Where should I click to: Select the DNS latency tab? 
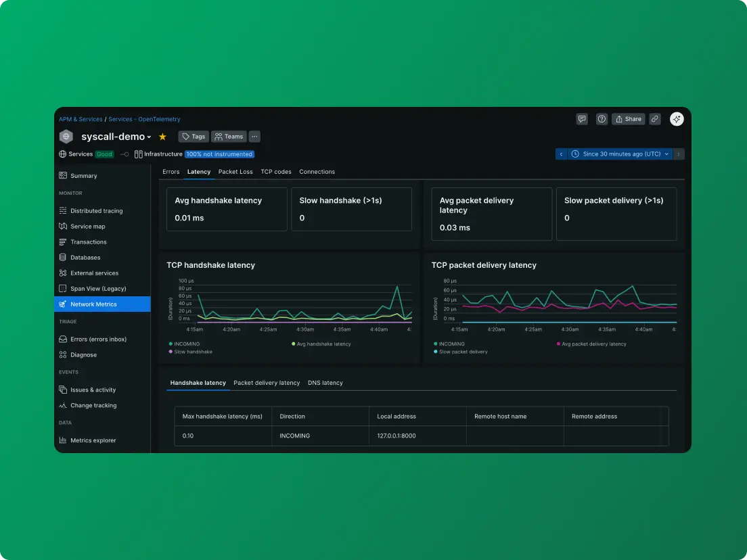click(325, 383)
